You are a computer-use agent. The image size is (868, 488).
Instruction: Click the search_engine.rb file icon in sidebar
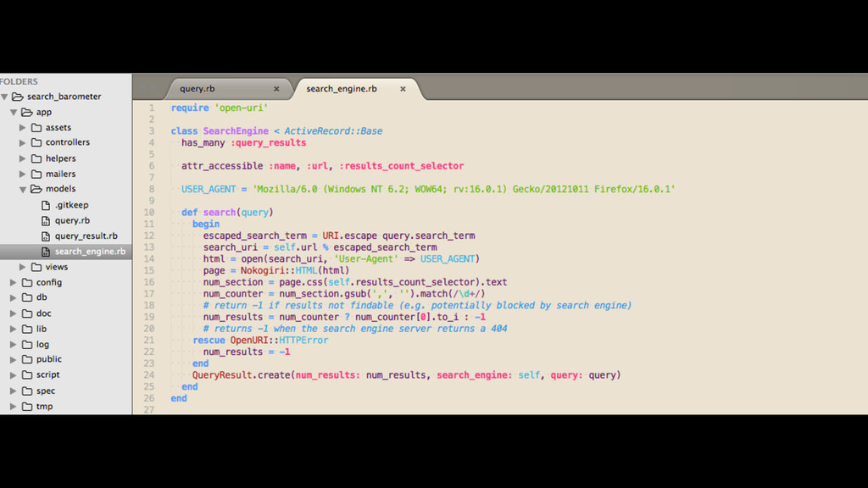pos(46,252)
